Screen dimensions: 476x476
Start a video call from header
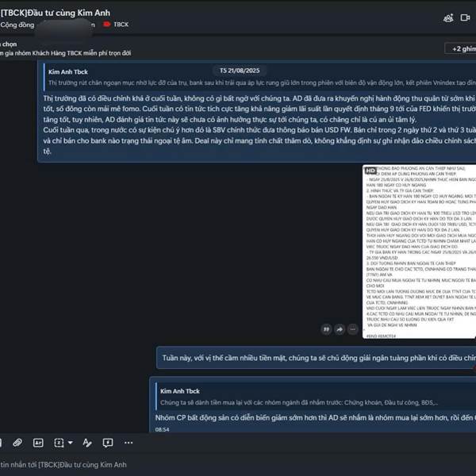point(465,18)
